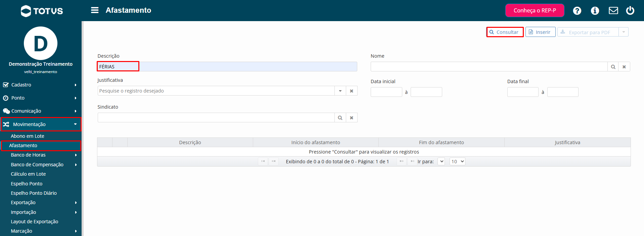The width and height of the screenshot is (644, 236).
Task: Click the Consultar button
Action: coord(505,32)
